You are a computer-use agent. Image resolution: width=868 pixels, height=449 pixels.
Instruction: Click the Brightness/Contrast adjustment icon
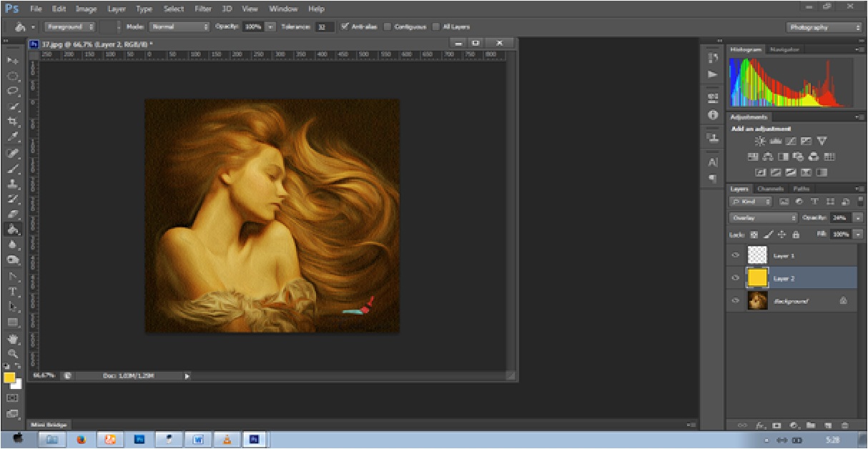point(760,142)
